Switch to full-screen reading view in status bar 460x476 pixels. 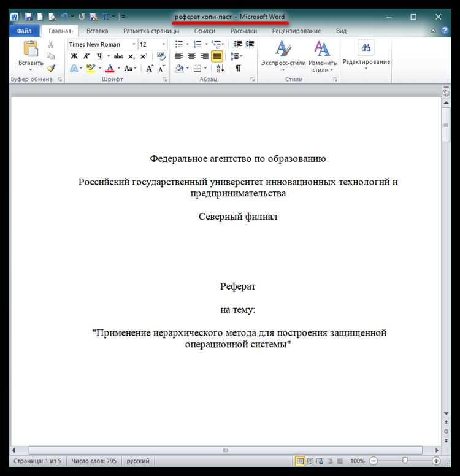click(310, 461)
